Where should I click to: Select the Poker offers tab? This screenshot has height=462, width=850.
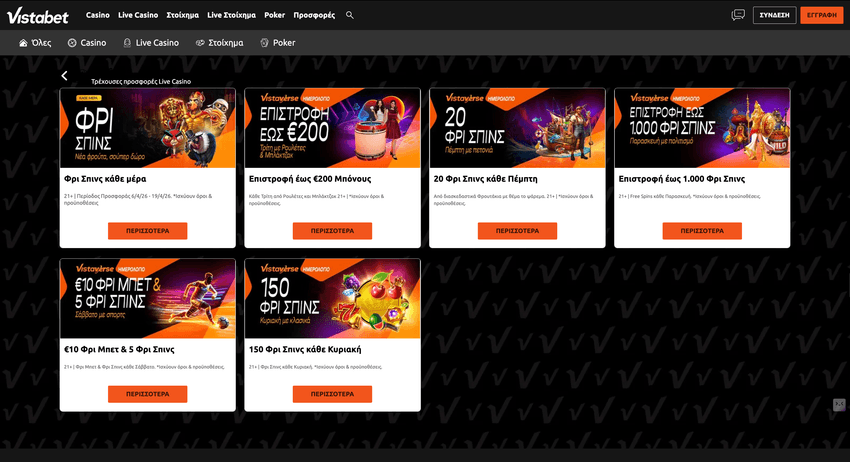[278, 43]
